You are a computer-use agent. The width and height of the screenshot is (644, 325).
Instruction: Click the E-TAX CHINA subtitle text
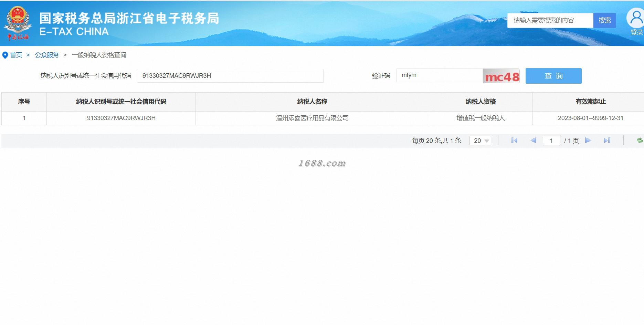[74, 32]
